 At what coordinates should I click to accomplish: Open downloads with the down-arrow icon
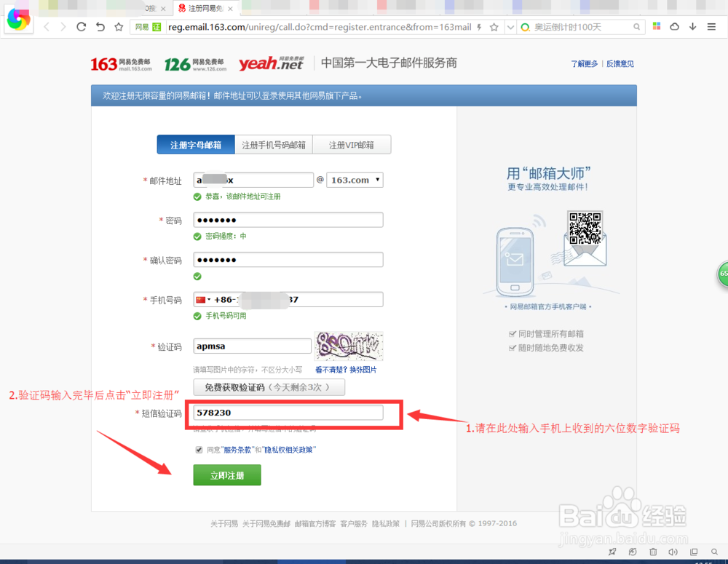click(693, 26)
